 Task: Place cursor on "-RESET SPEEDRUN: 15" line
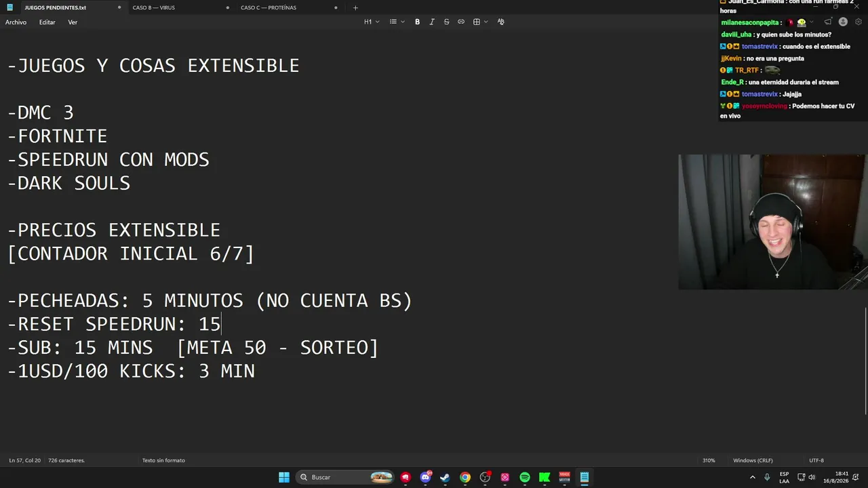tap(114, 324)
